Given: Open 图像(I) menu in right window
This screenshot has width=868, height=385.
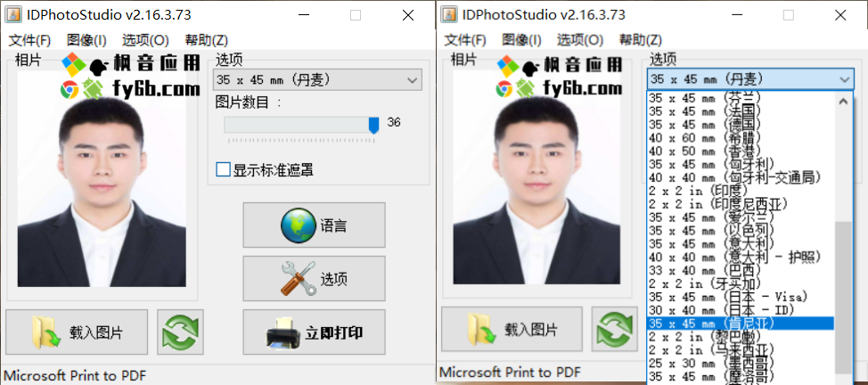Looking at the screenshot, I should point(521,40).
